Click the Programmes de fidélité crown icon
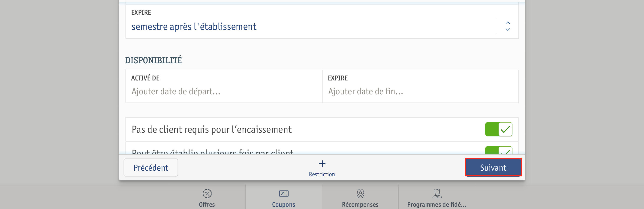The width and height of the screenshot is (644, 209). pos(437,194)
